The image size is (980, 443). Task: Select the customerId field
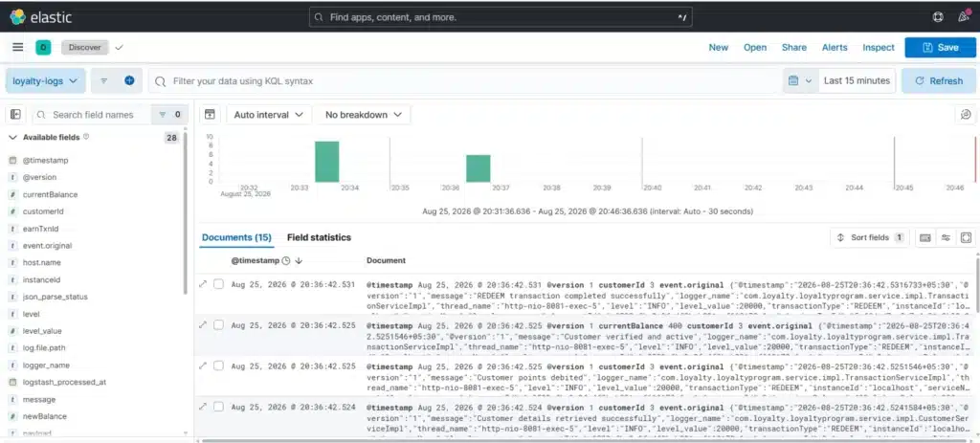43,211
